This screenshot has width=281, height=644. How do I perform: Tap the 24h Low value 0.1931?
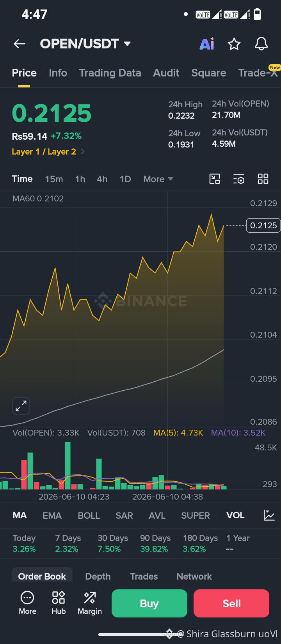coord(181,144)
